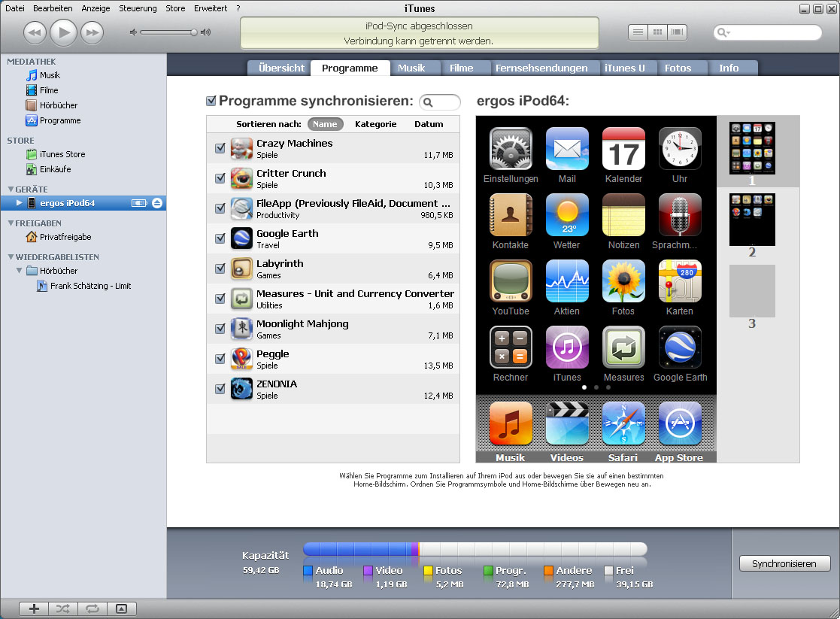Collapse the GERÄTE section
The image size is (840, 619).
coord(11,190)
